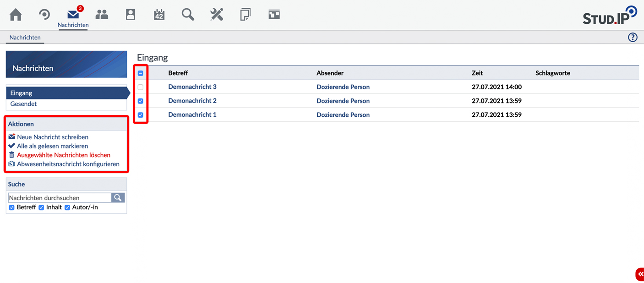The height and width of the screenshot is (283, 644).
Task: Uncheck the Demonachricht 2 checkbox
Action: point(141,101)
